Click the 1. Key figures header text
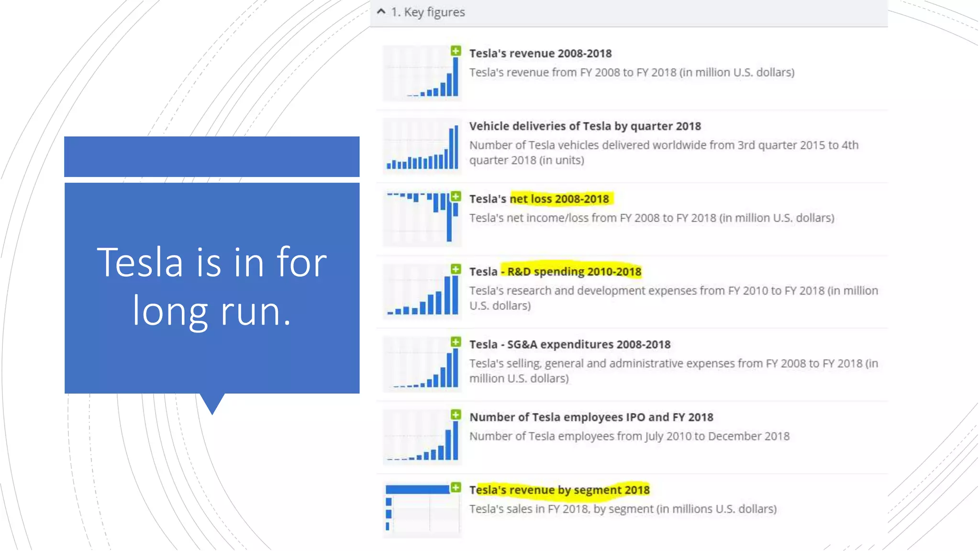The width and height of the screenshot is (980, 551). (428, 12)
